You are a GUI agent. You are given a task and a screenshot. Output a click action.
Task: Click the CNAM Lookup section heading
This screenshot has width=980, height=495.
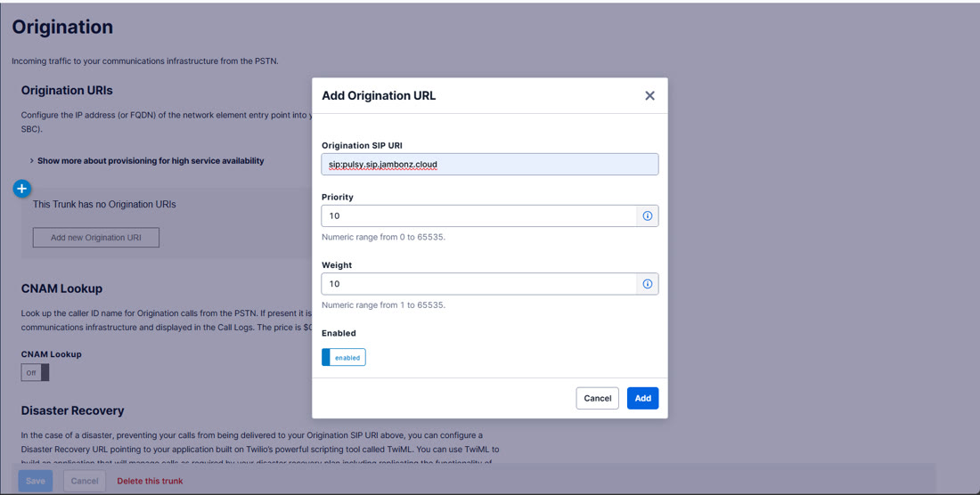(61, 289)
